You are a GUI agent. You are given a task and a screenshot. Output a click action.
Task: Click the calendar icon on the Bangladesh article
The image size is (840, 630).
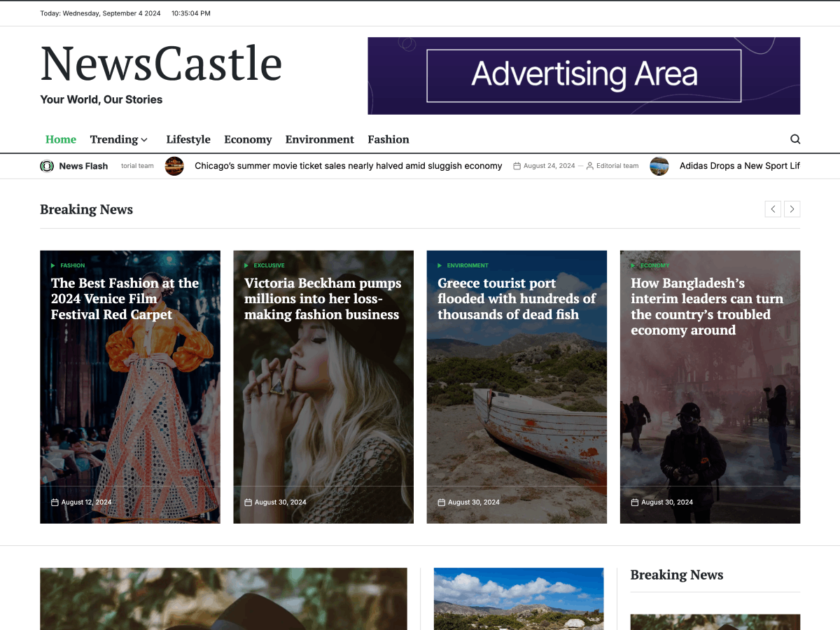636,502
